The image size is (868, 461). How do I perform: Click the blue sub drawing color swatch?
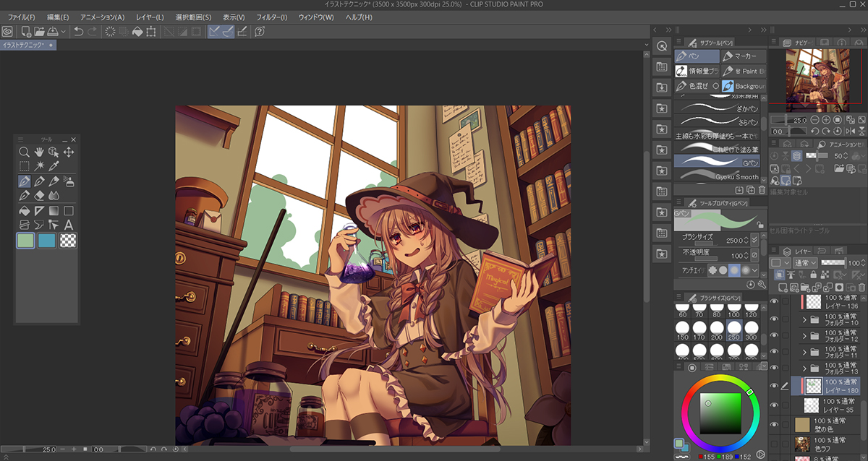point(47,241)
